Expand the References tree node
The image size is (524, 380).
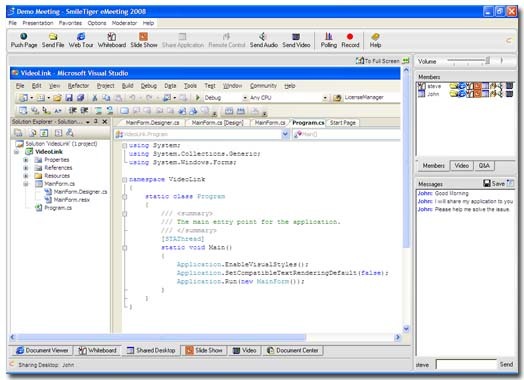coord(26,168)
